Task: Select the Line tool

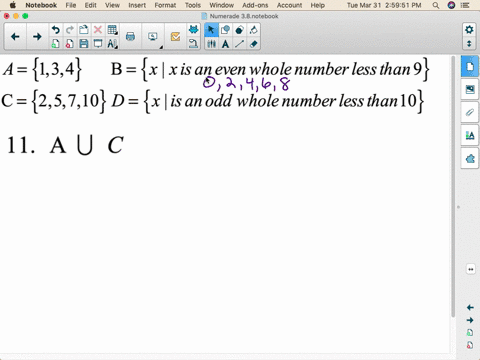Action: coord(239,44)
